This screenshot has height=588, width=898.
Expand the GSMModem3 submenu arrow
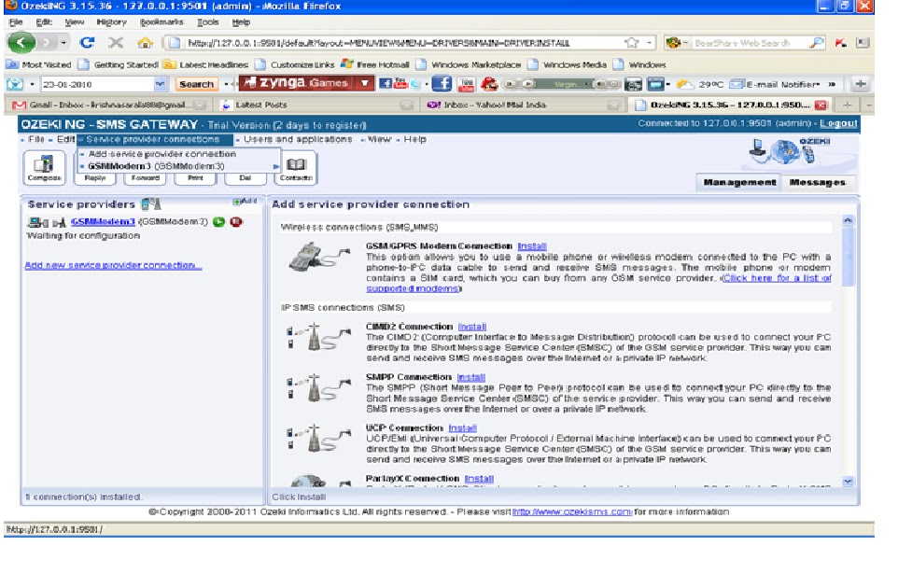(x=275, y=167)
